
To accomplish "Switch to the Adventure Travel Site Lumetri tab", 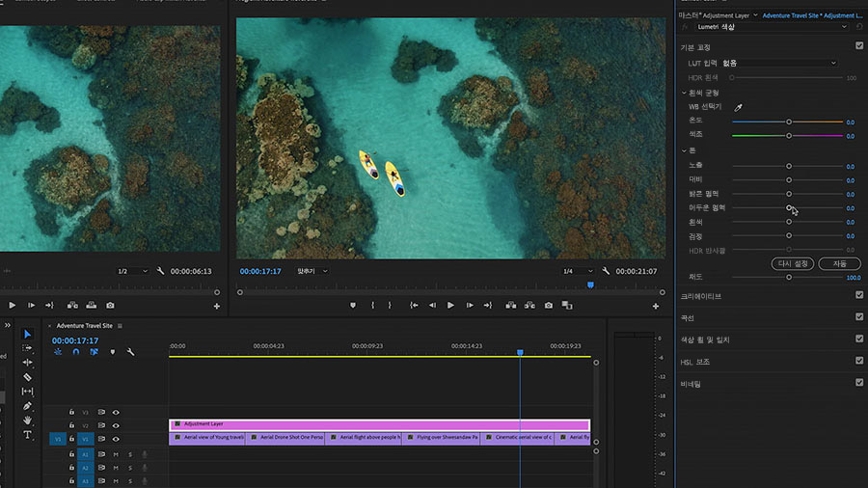I will coord(810,16).
